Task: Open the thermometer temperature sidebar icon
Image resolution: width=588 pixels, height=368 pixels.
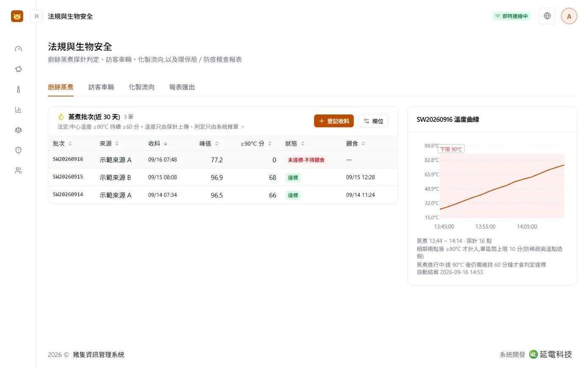Action: point(18,89)
